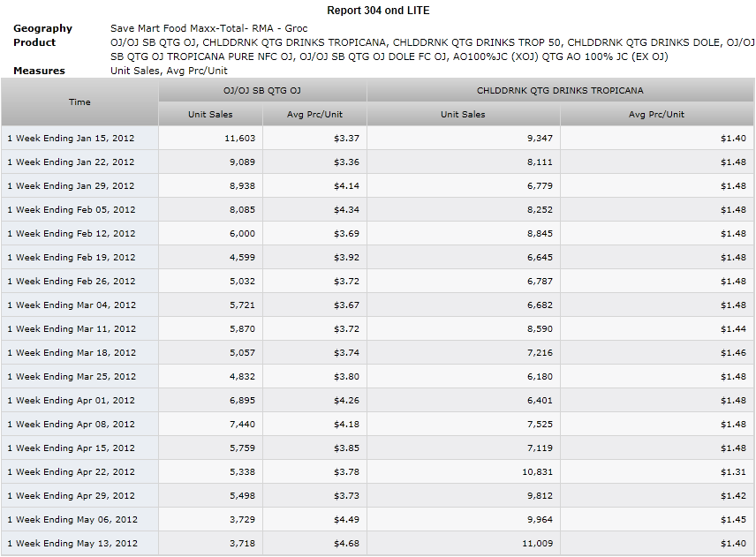The height and width of the screenshot is (557, 756).
Task: Click unit sales value 9,089
Action: (242, 162)
